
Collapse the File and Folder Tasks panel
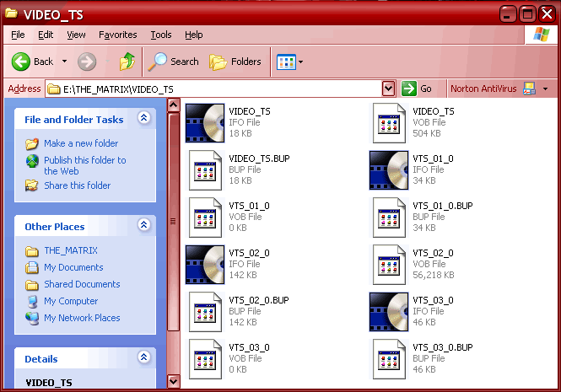(143, 117)
